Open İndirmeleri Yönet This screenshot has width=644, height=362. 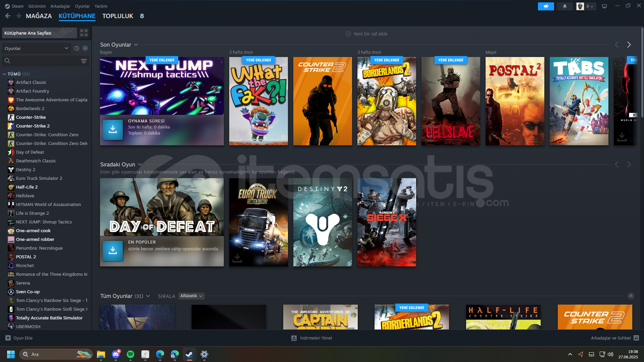312,338
